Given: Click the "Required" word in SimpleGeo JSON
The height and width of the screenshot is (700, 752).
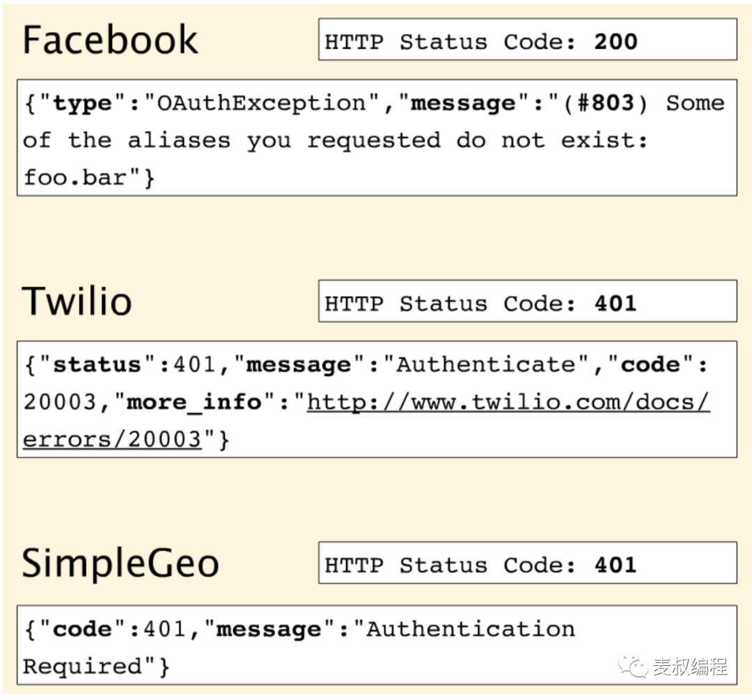Looking at the screenshot, I should (82, 667).
